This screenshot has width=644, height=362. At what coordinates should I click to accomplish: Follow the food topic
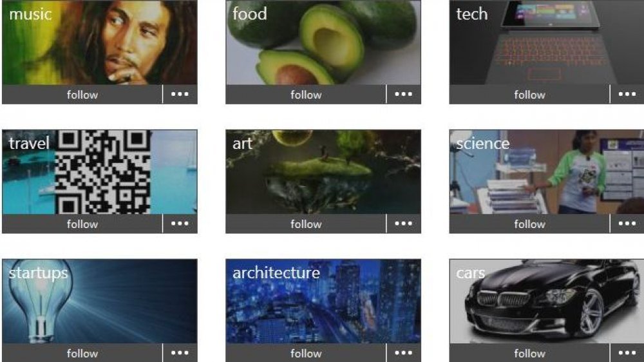click(305, 95)
